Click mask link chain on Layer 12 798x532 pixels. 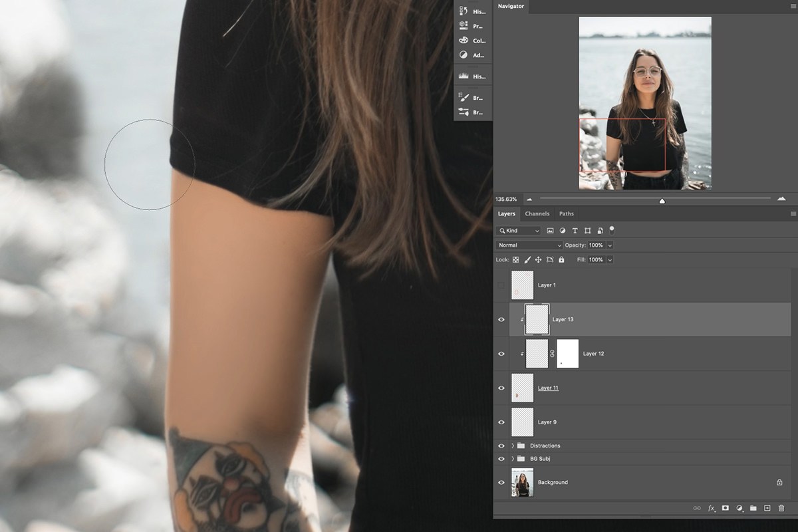[552, 354]
